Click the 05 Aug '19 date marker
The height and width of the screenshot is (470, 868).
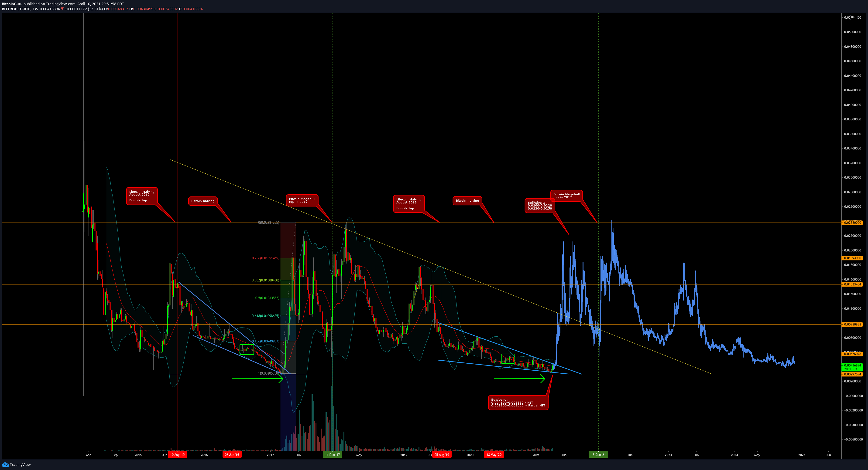[x=441, y=455]
